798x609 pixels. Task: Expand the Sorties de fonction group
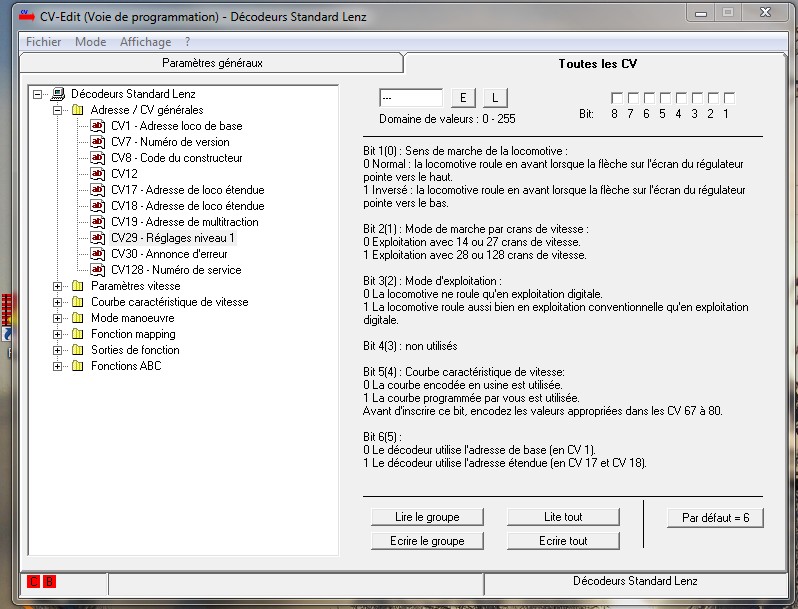[58, 350]
